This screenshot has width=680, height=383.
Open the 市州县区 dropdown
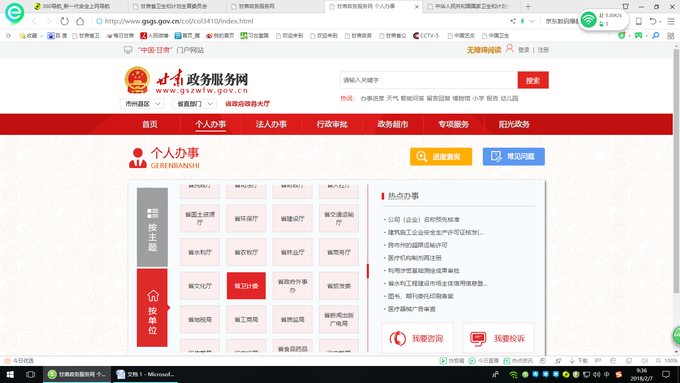tap(142, 104)
